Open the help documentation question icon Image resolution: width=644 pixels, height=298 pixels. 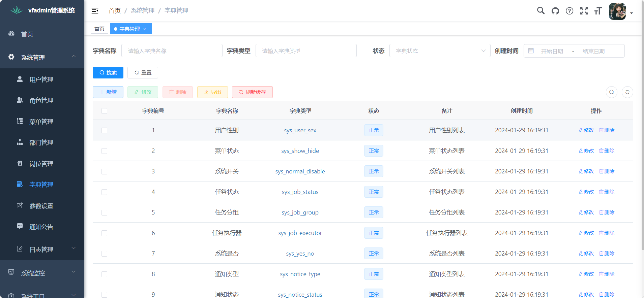coord(569,11)
